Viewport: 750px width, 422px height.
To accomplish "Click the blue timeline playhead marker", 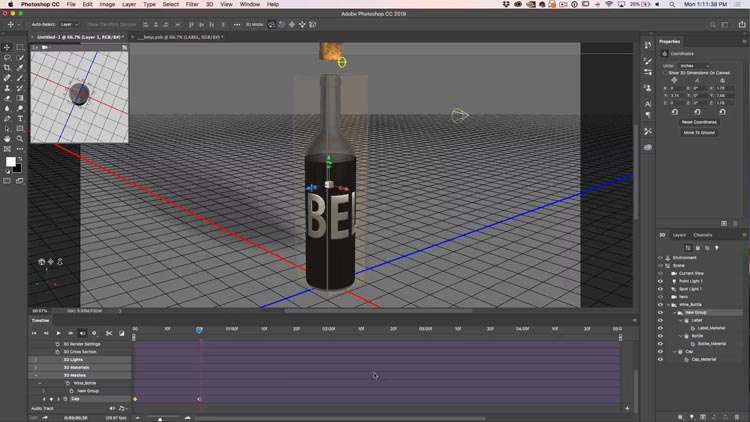I will click(199, 330).
